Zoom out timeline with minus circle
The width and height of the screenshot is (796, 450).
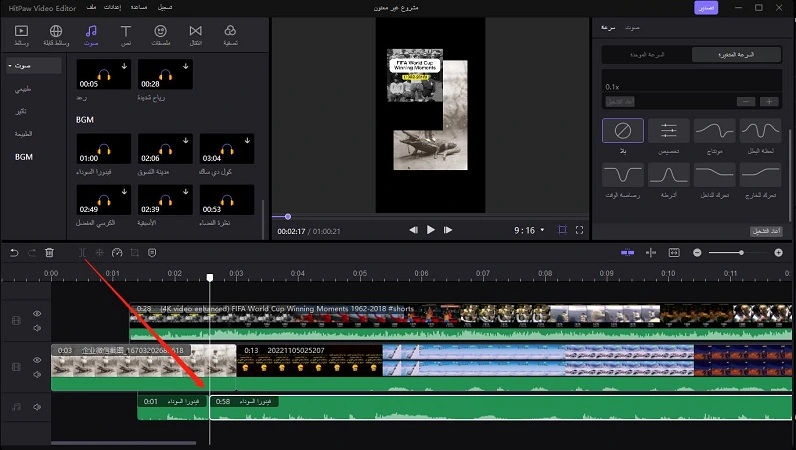(697, 252)
